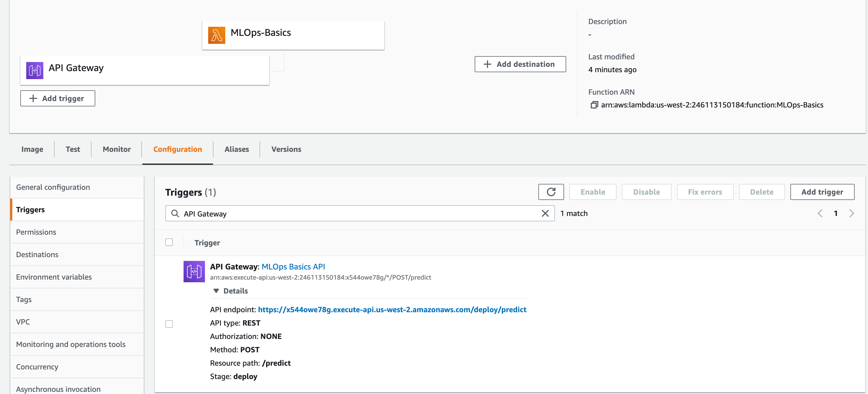Refresh the triggers list

[x=551, y=192]
